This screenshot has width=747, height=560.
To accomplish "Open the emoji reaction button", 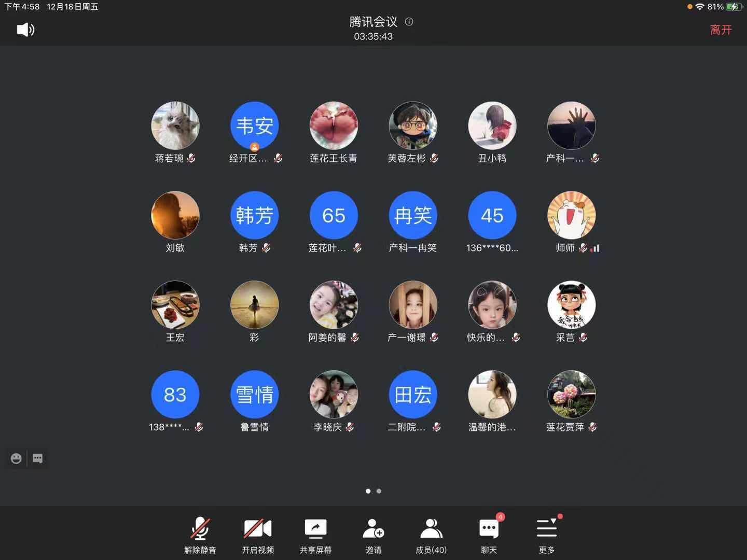I will click(16, 458).
